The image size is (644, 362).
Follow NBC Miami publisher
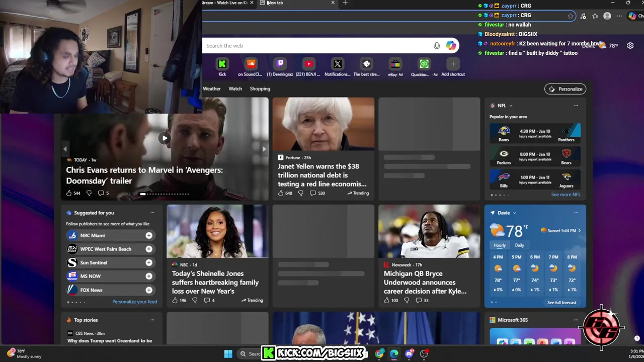click(149, 235)
